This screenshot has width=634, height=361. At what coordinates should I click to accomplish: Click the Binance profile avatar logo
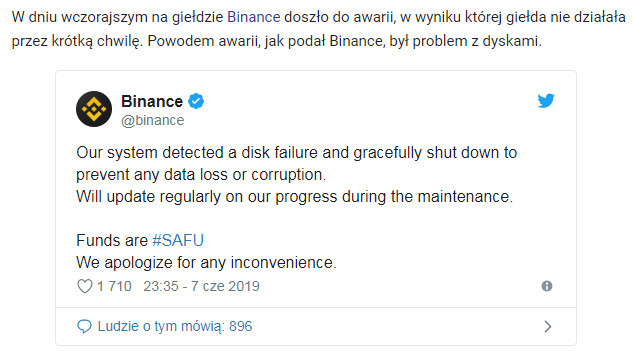click(x=94, y=109)
